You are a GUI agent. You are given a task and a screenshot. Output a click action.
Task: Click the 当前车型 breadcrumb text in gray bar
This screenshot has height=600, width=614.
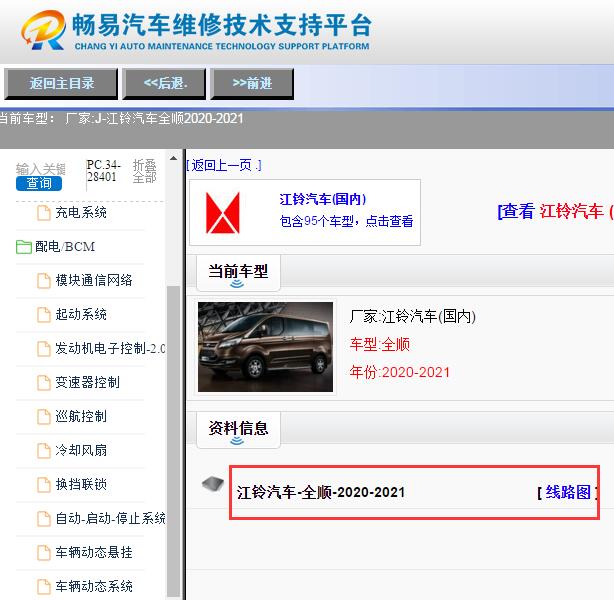coord(26,118)
